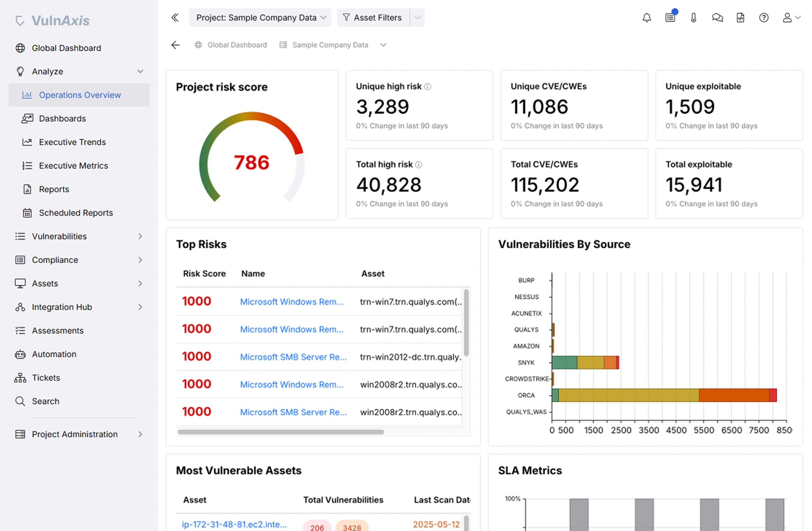The width and height of the screenshot is (812, 531).
Task: Open the code file icon in top bar
Action: [x=740, y=18]
